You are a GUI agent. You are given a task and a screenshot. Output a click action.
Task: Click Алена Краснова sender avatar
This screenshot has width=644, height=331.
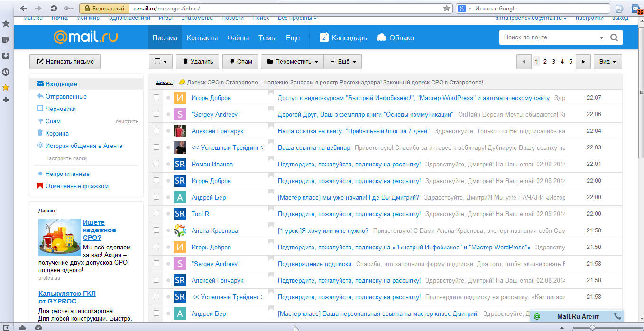point(180,230)
